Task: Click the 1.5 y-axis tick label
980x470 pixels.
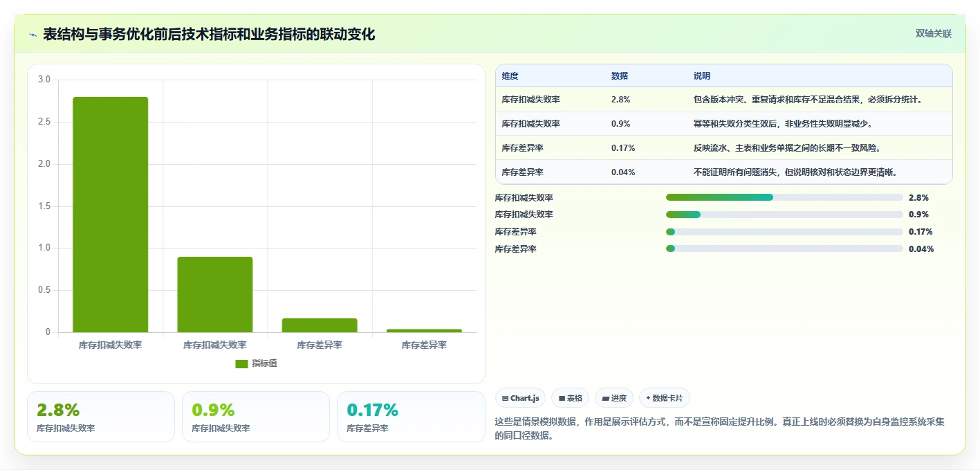Action: [44, 206]
